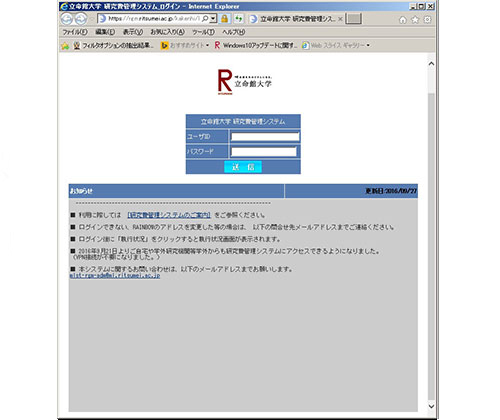Open the Home page icon
This screenshot has width=500, height=420.
pyautogui.click(x=403, y=20)
